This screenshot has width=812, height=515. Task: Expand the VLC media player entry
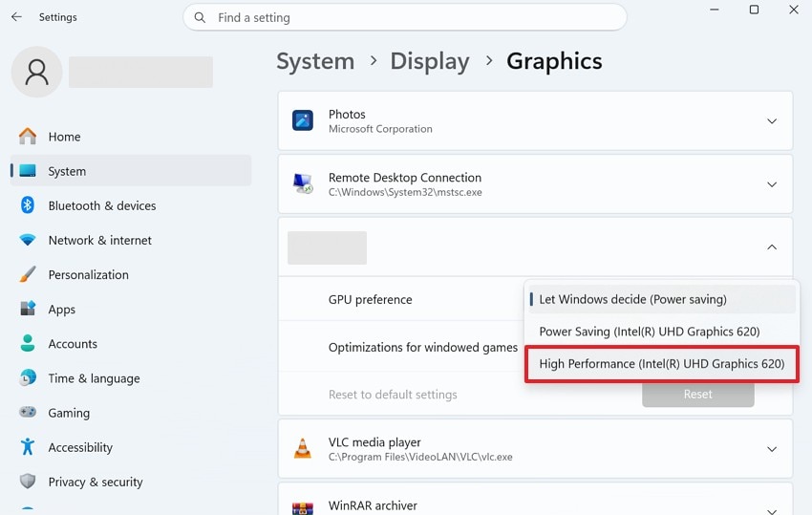[772, 449]
